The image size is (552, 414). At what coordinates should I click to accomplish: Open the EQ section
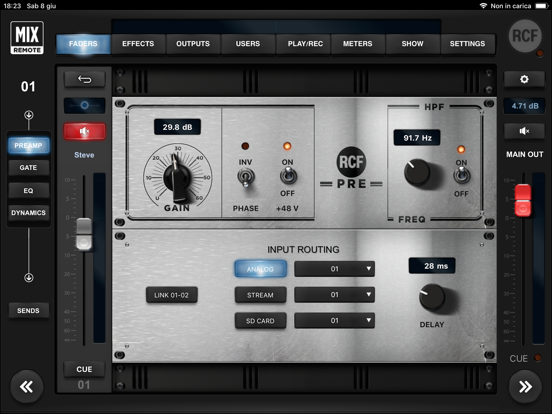(x=29, y=190)
